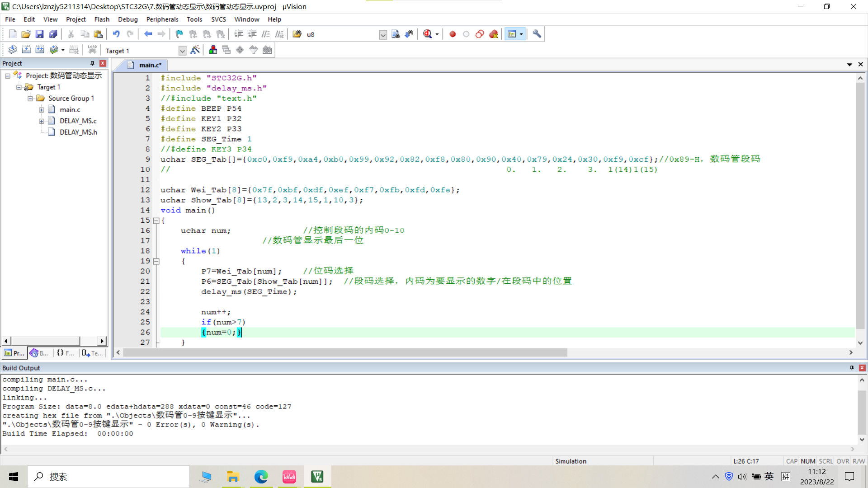
Task: Switch to the Books panel tab
Action: coord(39,353)
